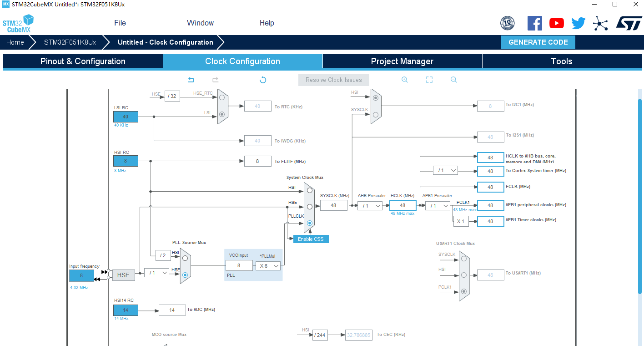Viewport: 644px width, 346px height.
Task: Click the undo arrow icon
Action: click(191, 80)
